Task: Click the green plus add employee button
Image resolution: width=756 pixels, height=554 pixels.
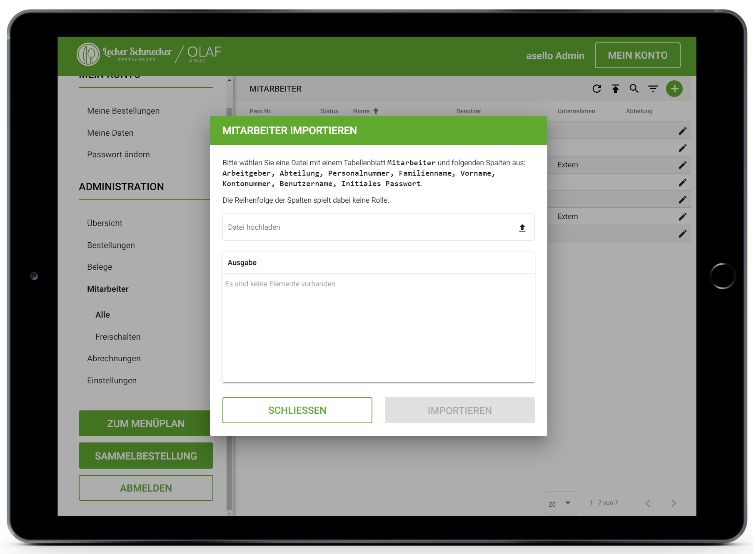Action: pos(674,89)
